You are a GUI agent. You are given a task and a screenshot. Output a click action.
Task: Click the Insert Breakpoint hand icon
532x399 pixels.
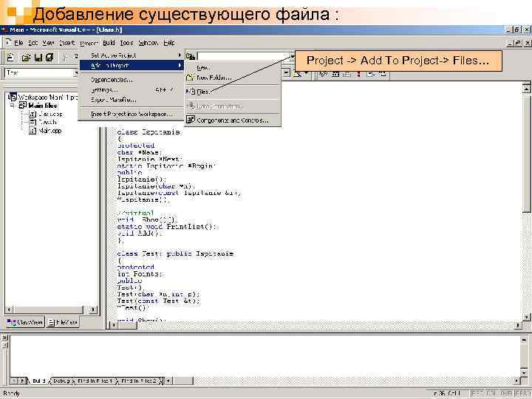[x=383, y=73]
